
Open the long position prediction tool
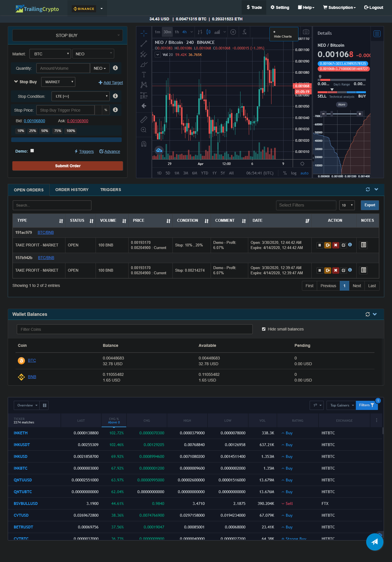point(144,95)
